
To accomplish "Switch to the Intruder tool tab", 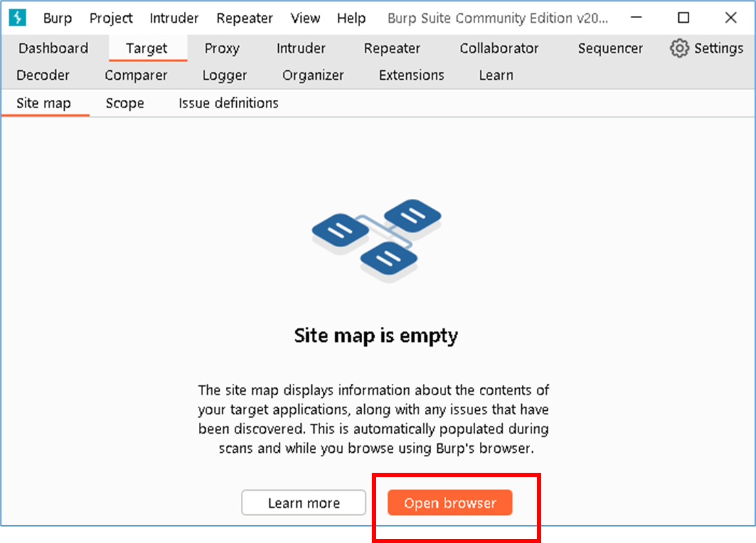I will tap(301, 48).
